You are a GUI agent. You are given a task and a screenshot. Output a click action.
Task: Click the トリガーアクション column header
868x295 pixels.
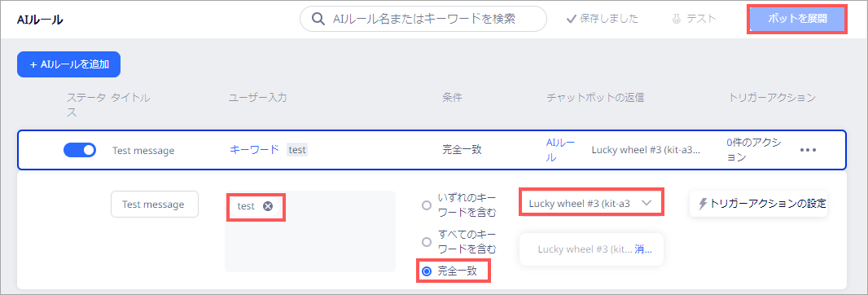tap(772, 98)
